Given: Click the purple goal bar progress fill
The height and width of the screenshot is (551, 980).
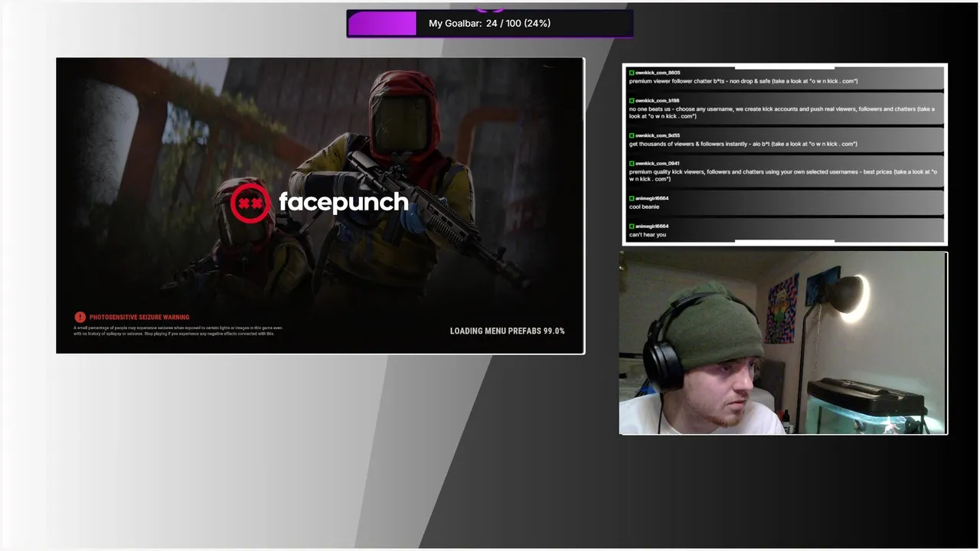Looking at the screenshot, I should (x=382, y=24).
